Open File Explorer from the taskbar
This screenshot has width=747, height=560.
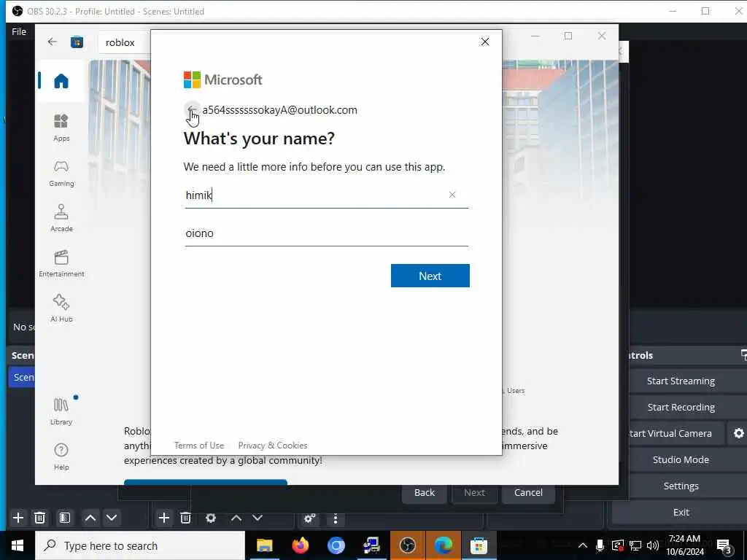[264, 545]
